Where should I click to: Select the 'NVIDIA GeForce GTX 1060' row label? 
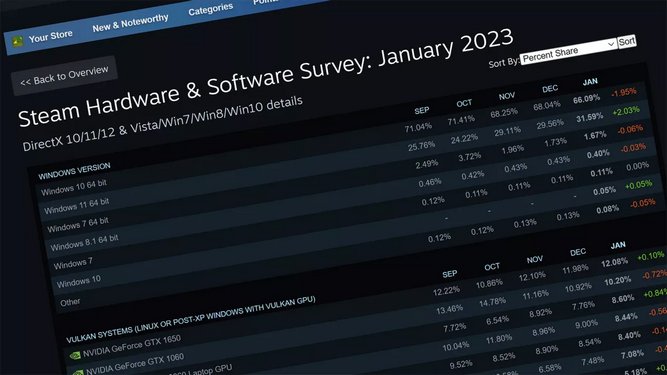coord(135,364)
